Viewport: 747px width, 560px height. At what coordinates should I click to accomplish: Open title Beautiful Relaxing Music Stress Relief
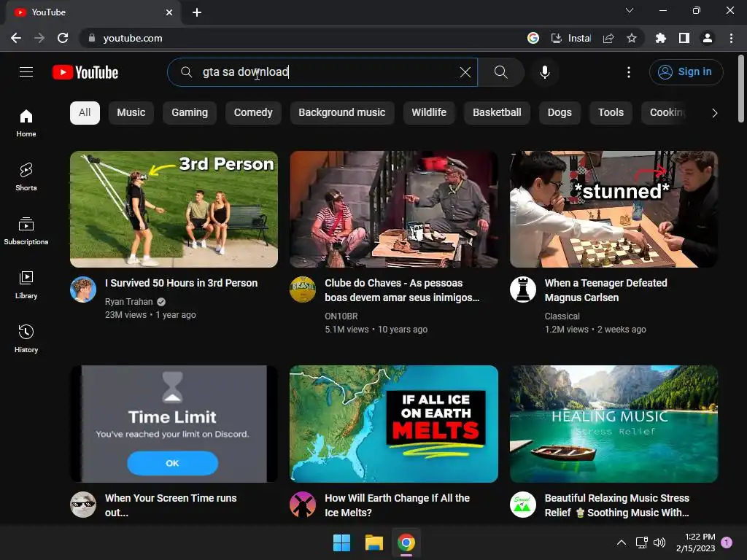tap(617, 505)
